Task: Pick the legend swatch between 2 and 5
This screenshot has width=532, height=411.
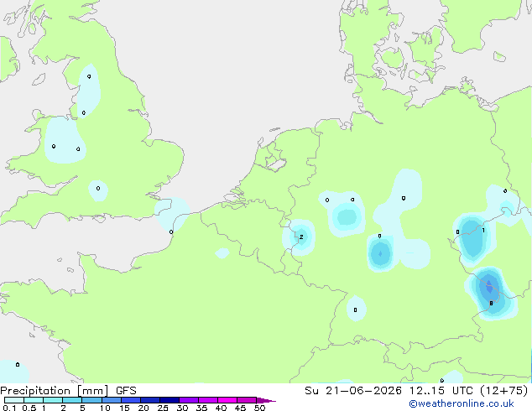Action: [72, 400]
